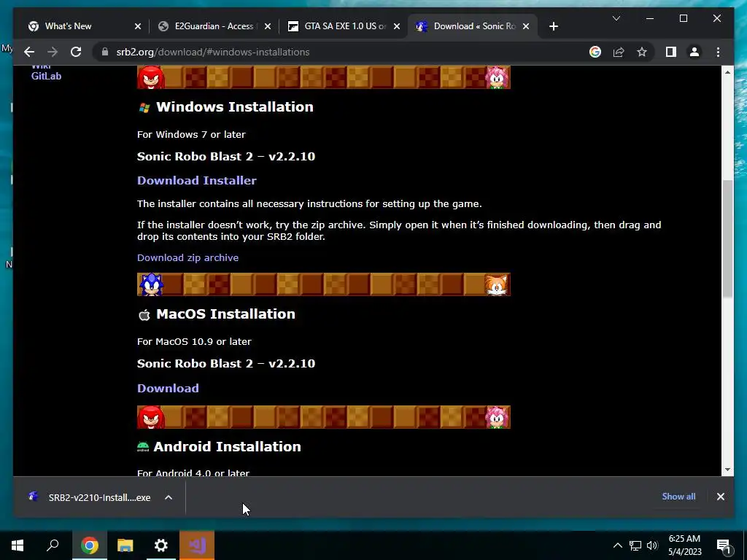Screen dimensions: 747x560
Task: Share this page icon
Action: coord(619,52)
